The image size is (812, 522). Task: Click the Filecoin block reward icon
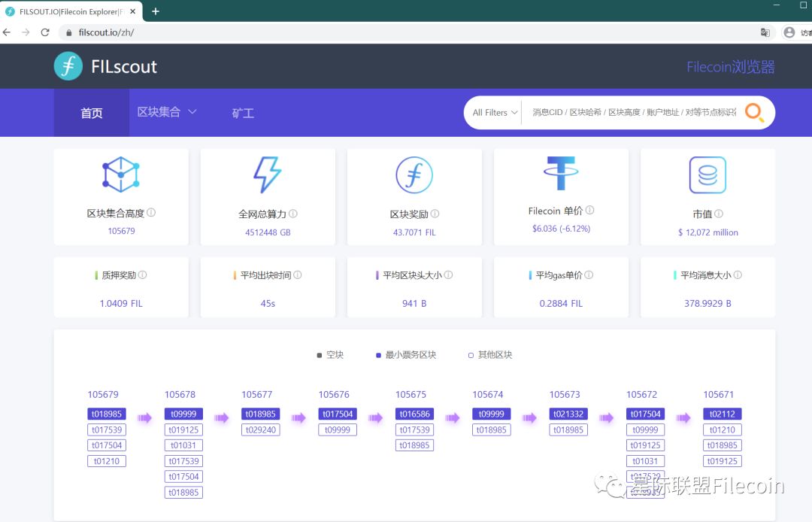[414, 175]
